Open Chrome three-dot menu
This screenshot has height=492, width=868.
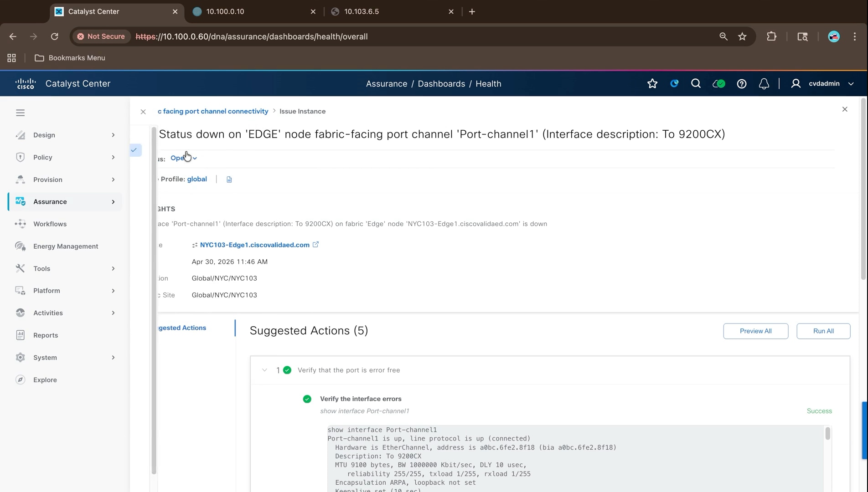pos(855,36)
